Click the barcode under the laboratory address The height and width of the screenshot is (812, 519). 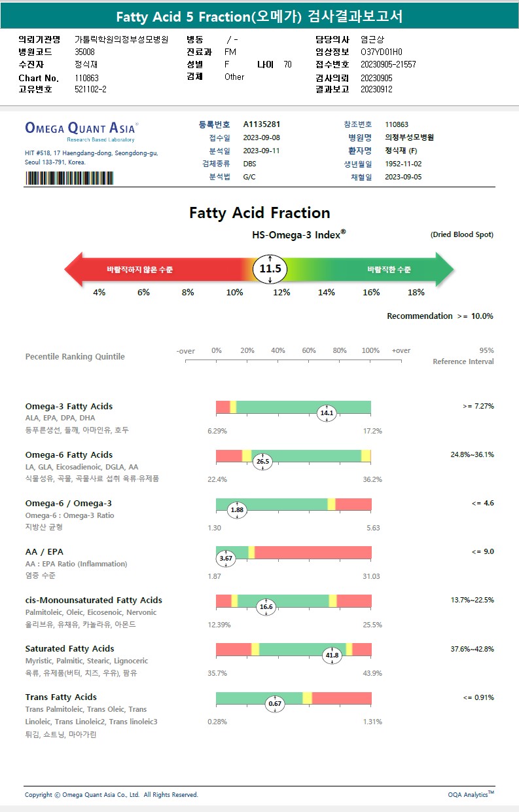(x=69, y=178)
